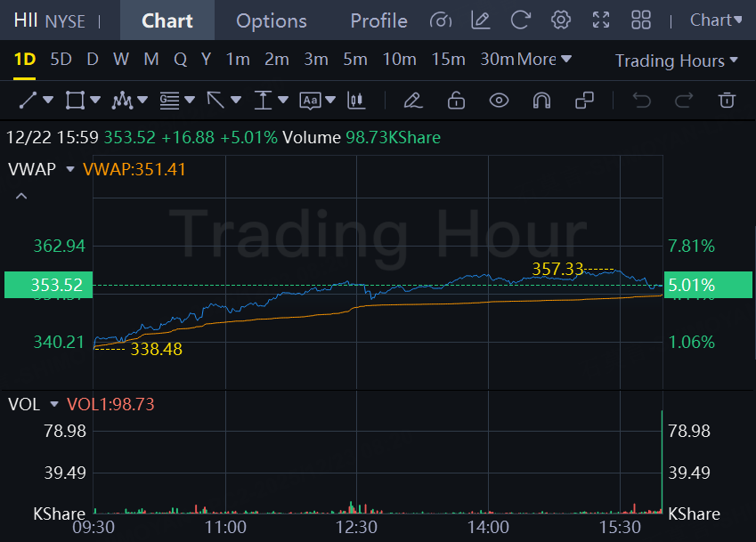756x542 pixels.
Task: Select the arrow marker tool
Action: click(x=215, y=101)
